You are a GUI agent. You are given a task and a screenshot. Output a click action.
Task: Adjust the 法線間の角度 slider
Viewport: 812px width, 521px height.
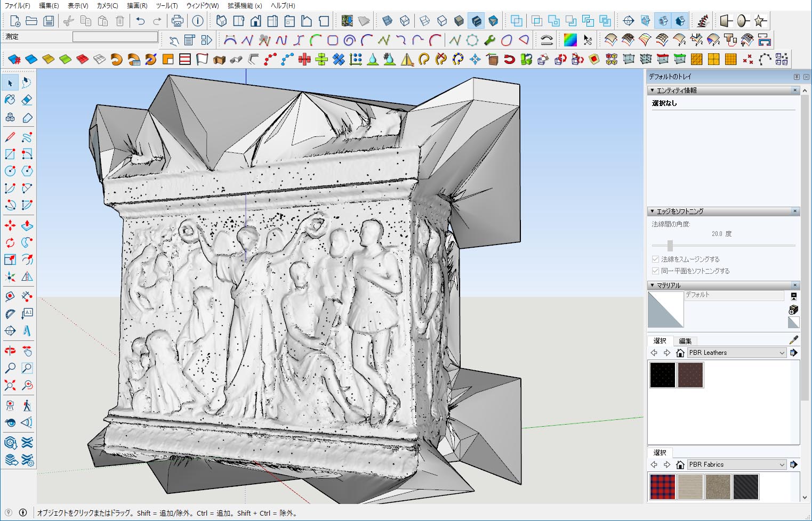pyautogui.click(x=670, y=246)
